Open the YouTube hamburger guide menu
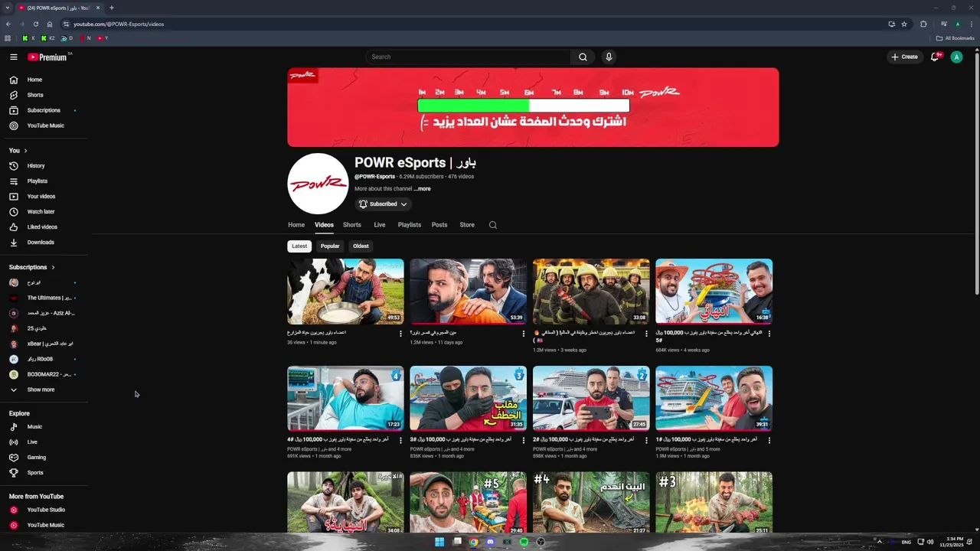Screen dimensions: 980x551 coord(13,57)
